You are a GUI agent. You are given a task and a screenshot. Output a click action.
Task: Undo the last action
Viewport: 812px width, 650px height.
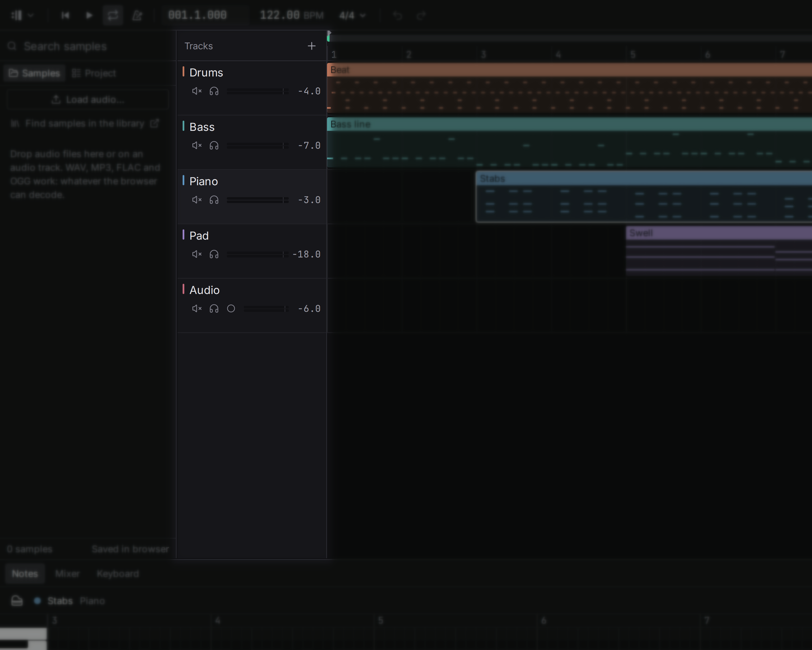click(x=397, y=16)
